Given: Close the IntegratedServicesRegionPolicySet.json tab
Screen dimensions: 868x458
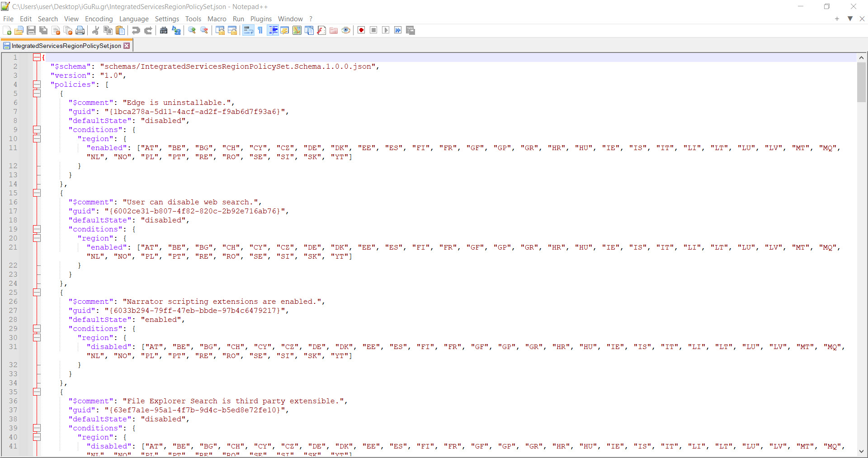Looking at the screenshot, I should click(x=127, y=46).
